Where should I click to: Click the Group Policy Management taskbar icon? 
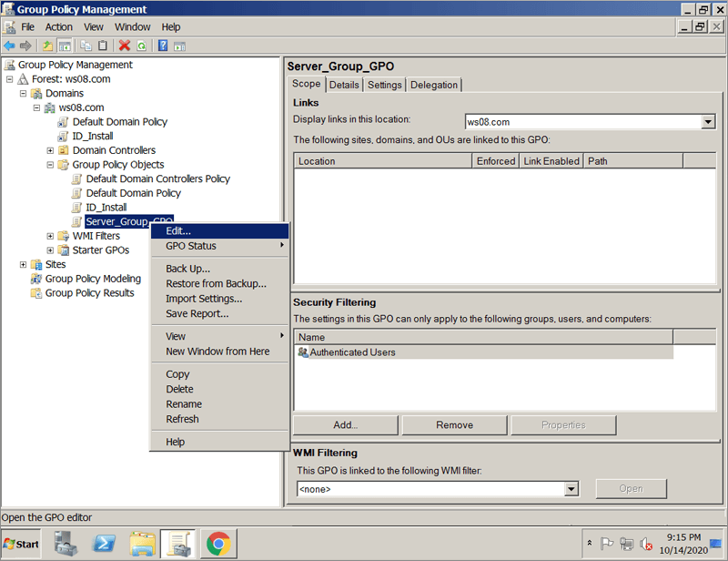tap(178, 544)
